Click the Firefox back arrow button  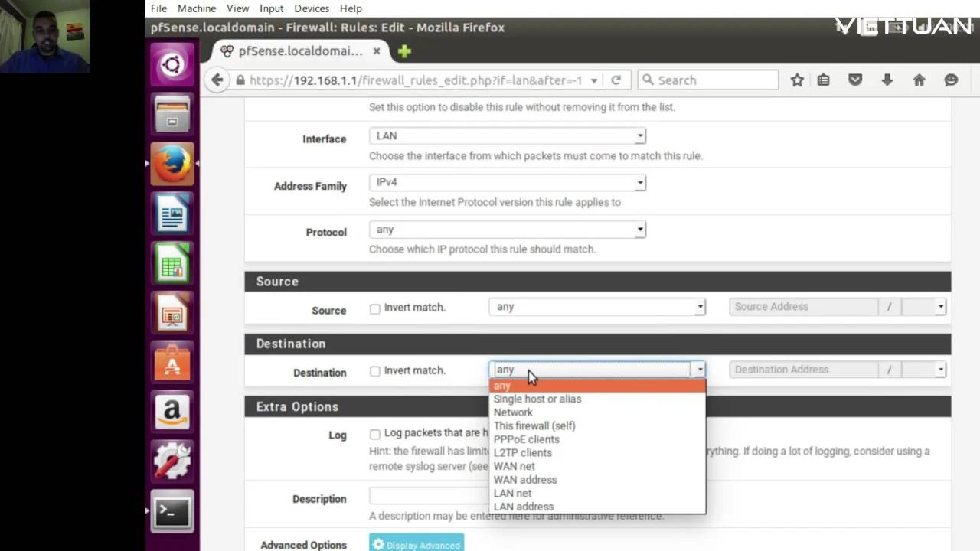[217, 80]
